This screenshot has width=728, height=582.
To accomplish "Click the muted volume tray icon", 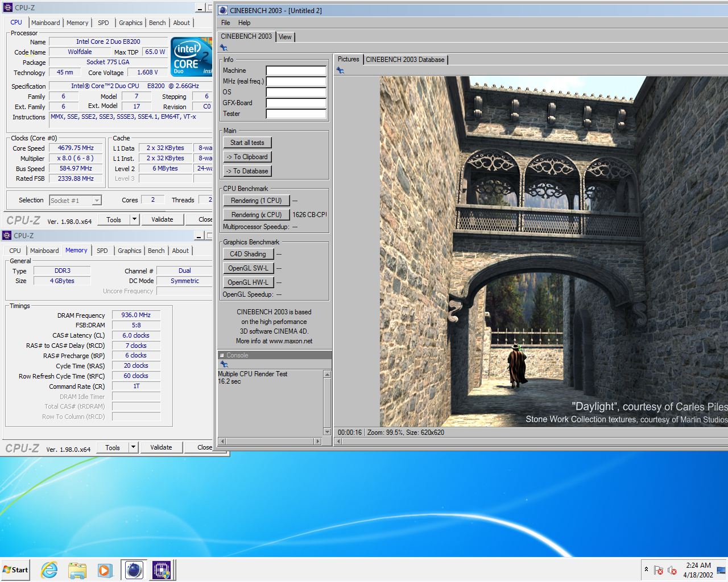I will point(672,570).
